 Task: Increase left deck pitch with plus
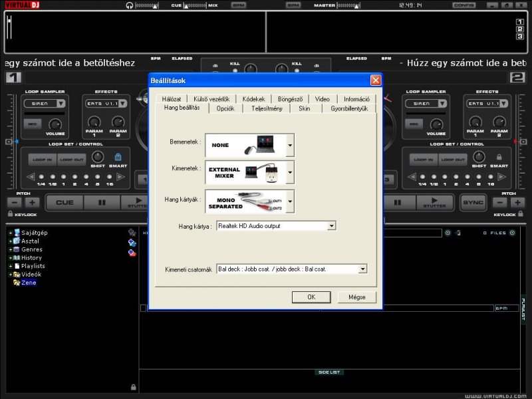coord(32,203)
